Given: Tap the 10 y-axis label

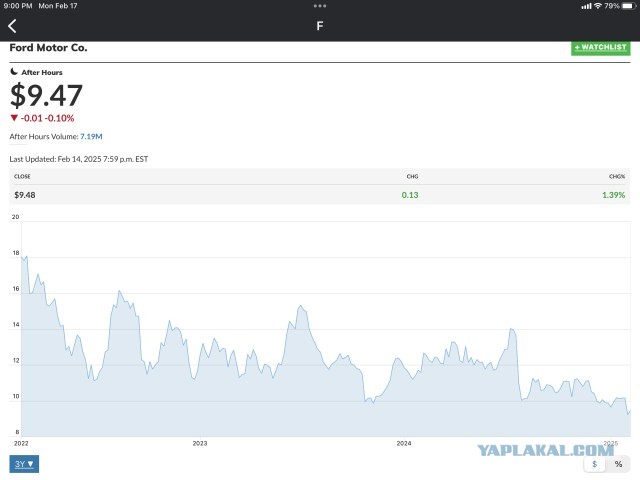Looking at the screenshot, I should click(16, 396).
